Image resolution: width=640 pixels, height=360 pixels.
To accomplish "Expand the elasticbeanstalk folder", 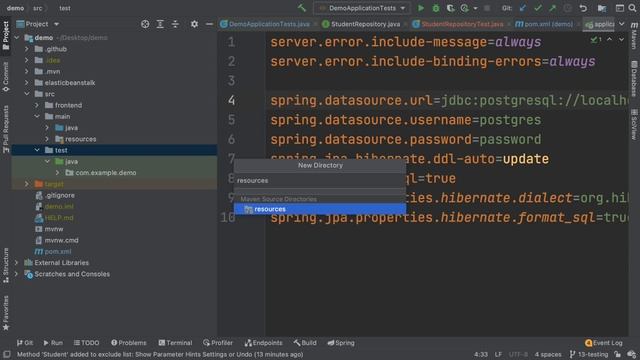I will (27, 83).
